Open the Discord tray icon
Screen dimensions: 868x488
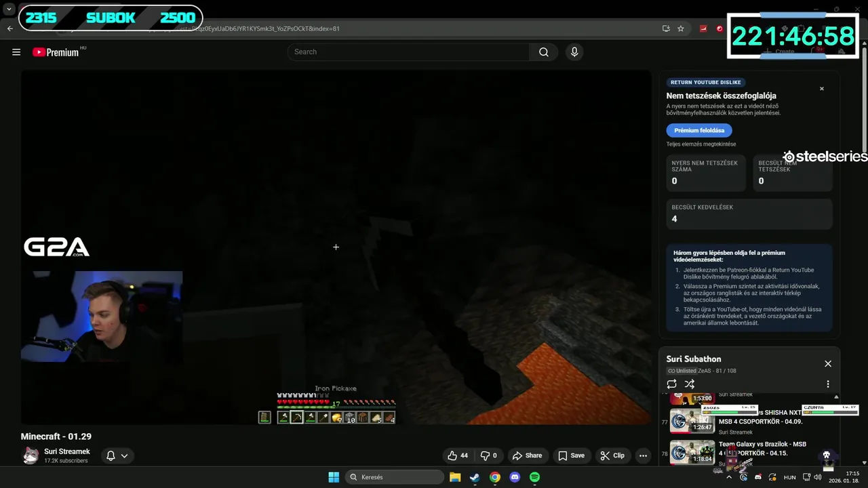click(758, 477)
